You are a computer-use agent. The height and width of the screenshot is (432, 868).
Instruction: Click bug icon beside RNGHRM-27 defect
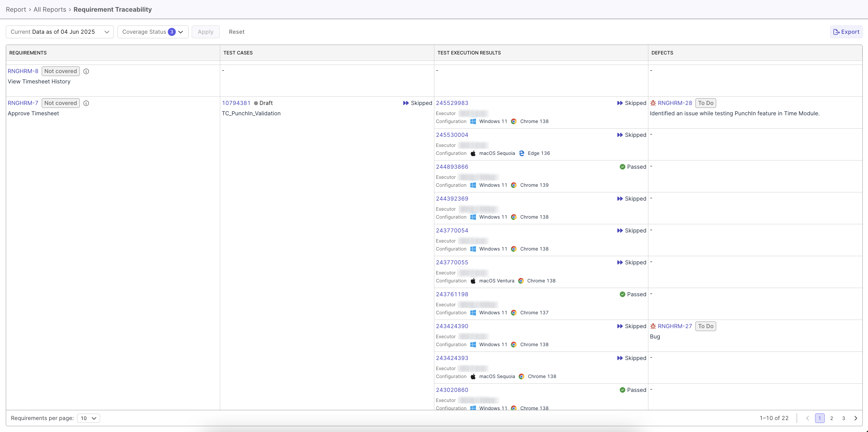[653, 326]
